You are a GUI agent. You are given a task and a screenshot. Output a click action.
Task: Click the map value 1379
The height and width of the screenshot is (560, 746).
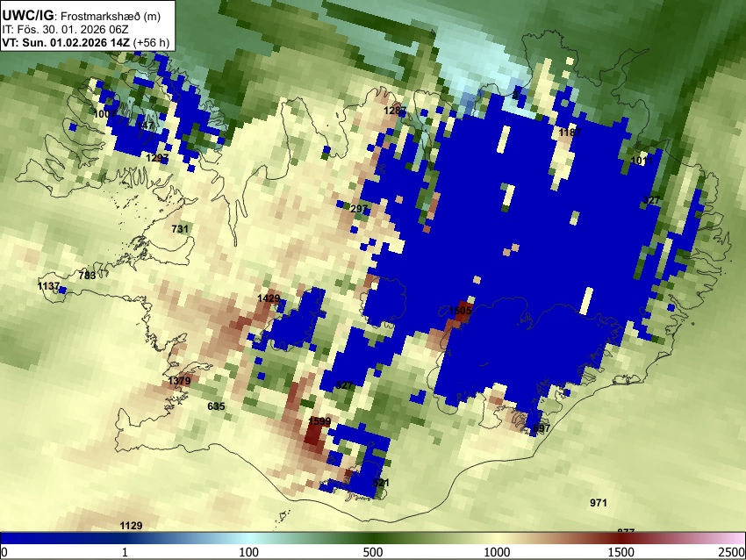(179, 381)
